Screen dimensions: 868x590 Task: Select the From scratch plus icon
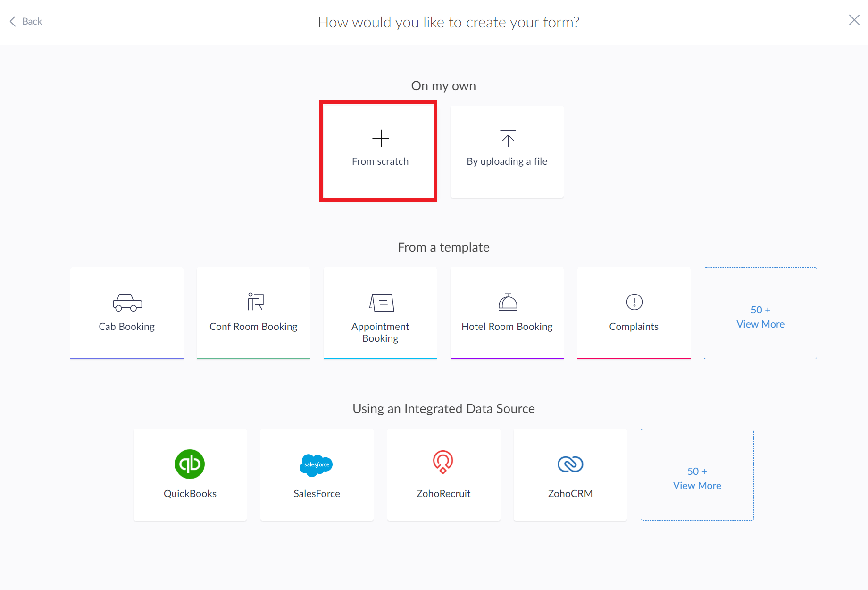[380, 138]
